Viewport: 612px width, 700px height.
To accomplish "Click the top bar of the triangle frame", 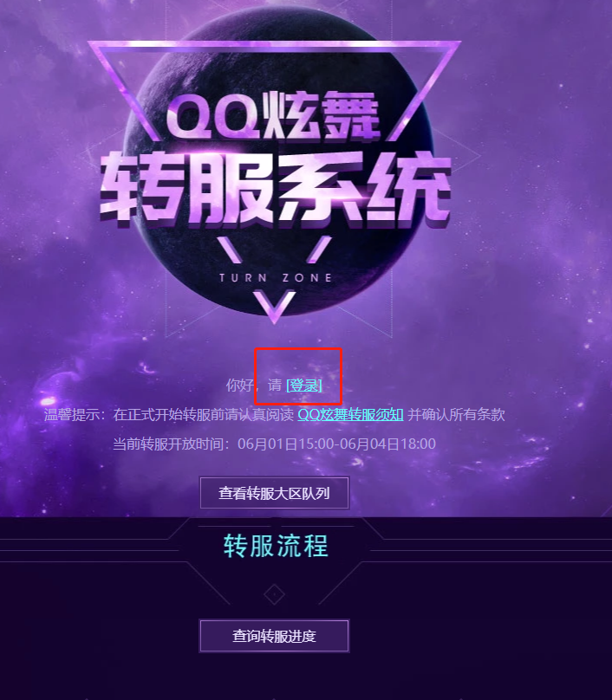I will [274, 43].
